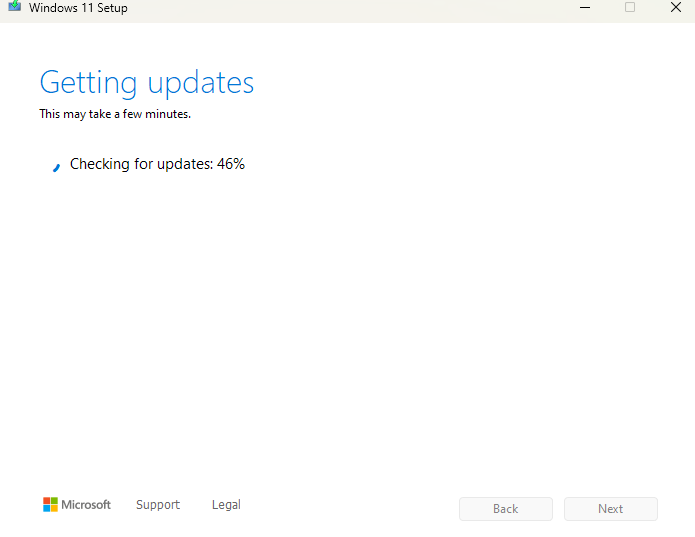This screenshot has height=537, width=695.
Task: Click the spinning progress indicator
Action: (x=56, y=167)
